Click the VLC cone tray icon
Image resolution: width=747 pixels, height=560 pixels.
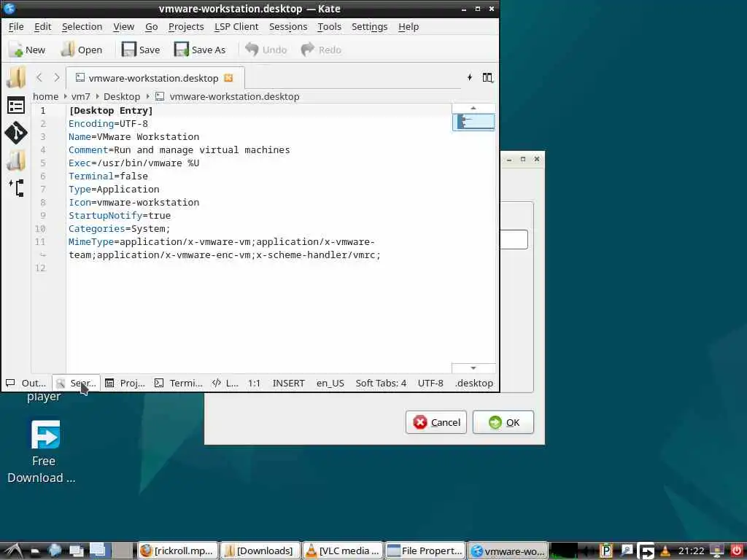(x=665, y=551)
